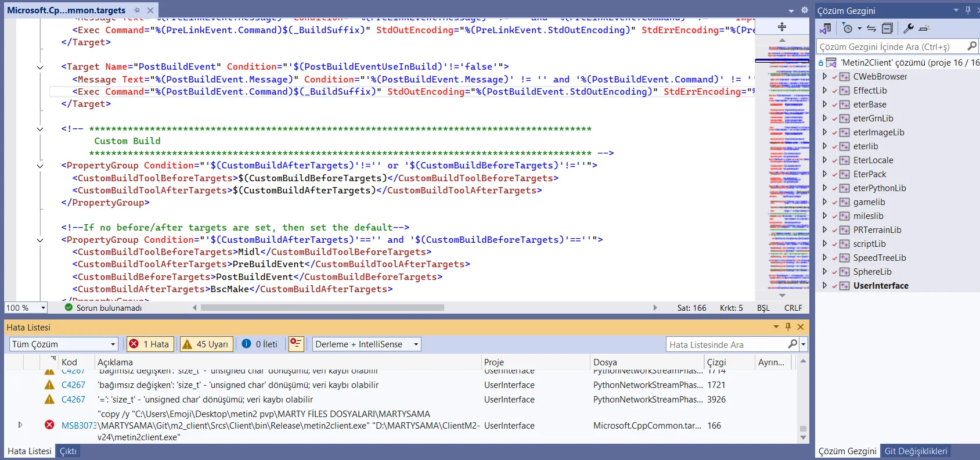Click the Solution Explorer view switcher icon

point(825,28)
